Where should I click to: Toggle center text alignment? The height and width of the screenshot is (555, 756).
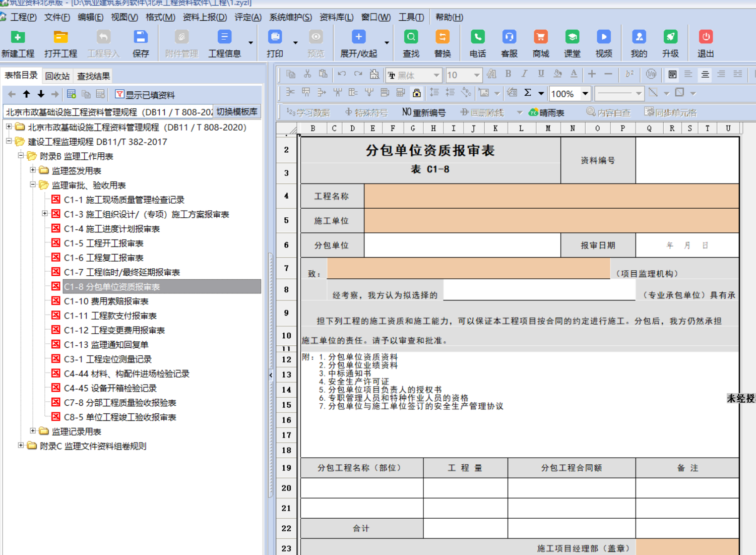pos(705,74)
